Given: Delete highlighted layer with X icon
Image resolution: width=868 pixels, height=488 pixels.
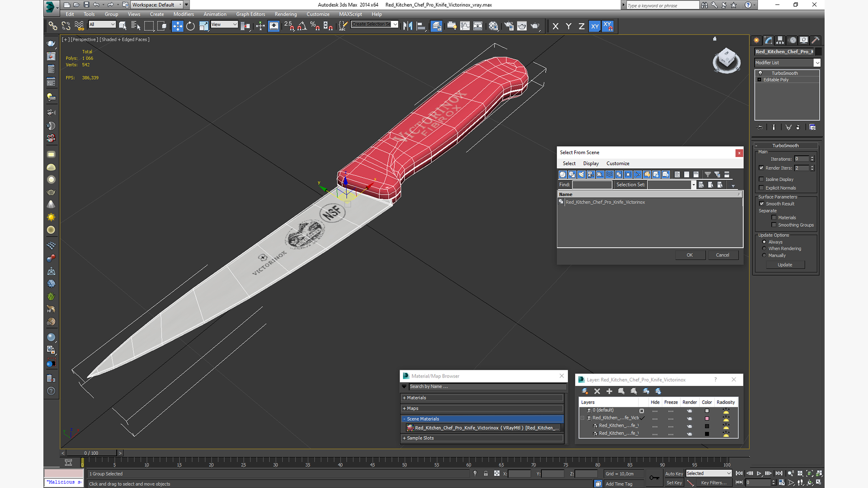Looking at the screenshot, I should coord(597,391).
